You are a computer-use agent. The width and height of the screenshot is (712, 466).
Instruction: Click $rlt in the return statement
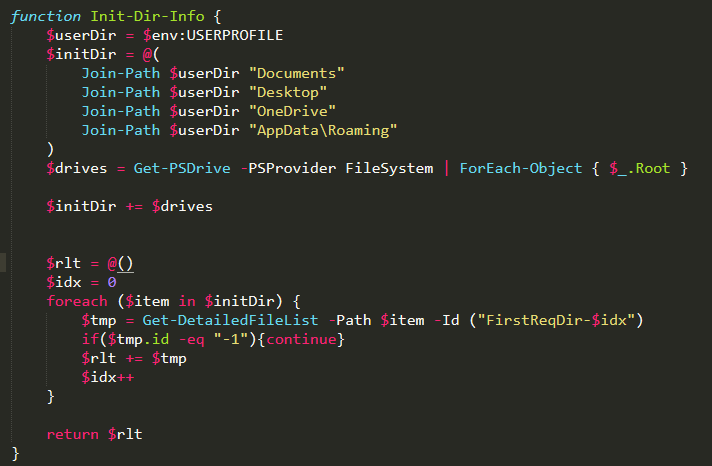tap(125, 435)
